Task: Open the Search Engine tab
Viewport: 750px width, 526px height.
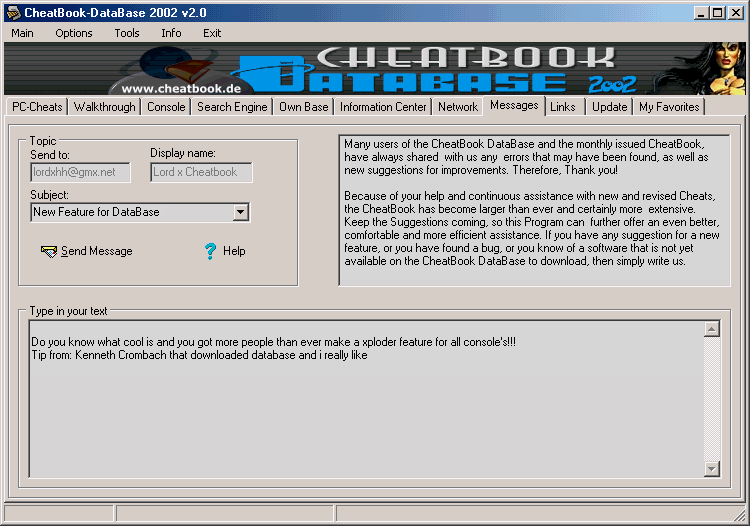Action: 232,107
